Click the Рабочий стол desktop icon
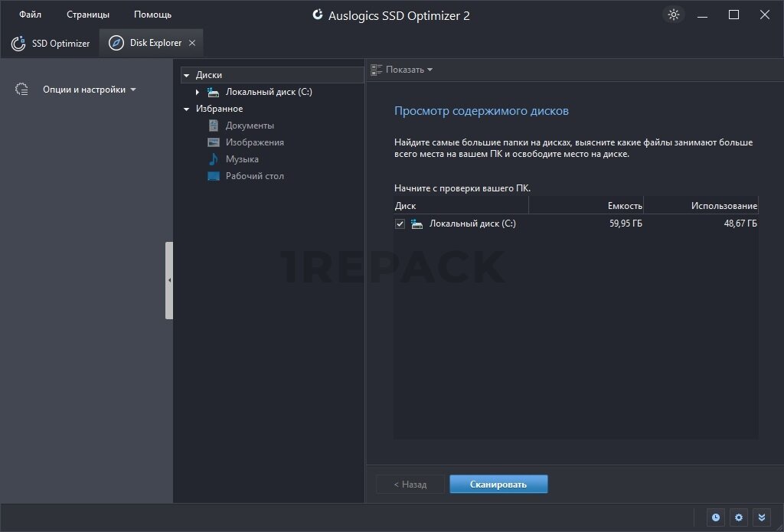784x532 pixels. tap(214, 176)
